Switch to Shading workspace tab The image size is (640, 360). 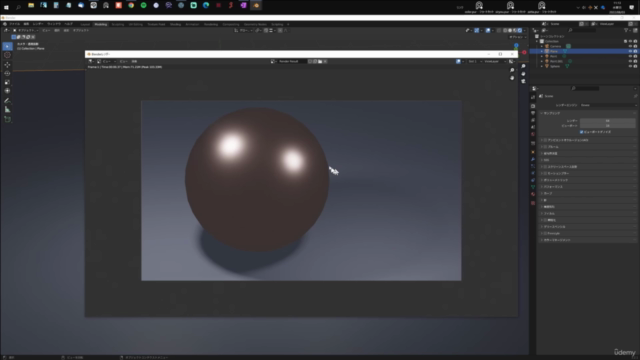[x=176, y=24]
